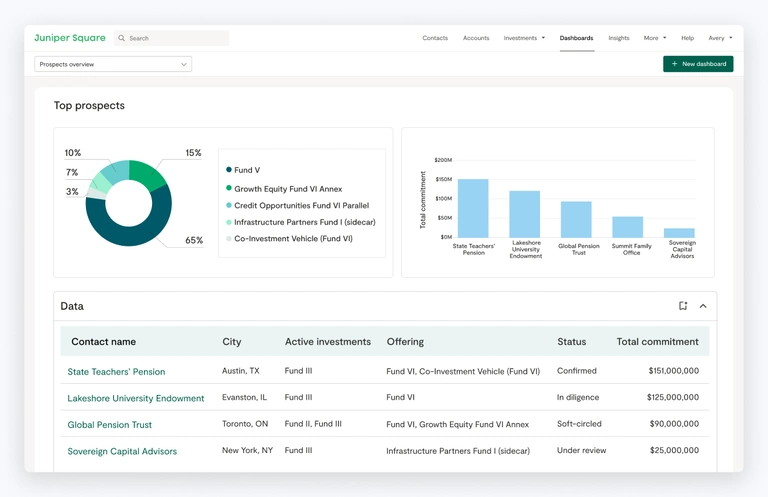Open the Accounts menu item
Image resolution: width=768 pixels, height=497 pixels.
(476, 38)
